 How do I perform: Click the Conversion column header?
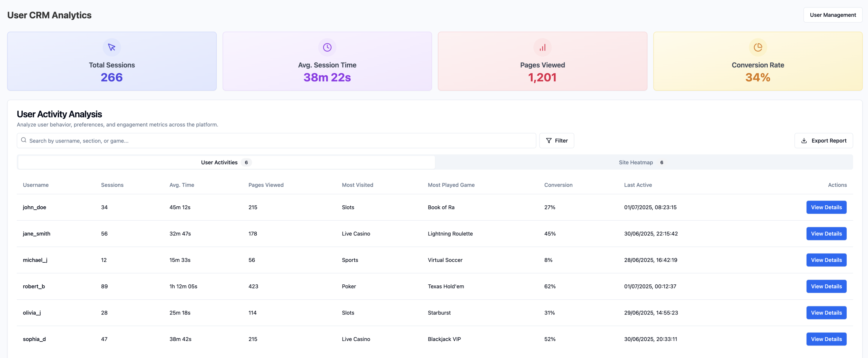click(x=558, y=185)
